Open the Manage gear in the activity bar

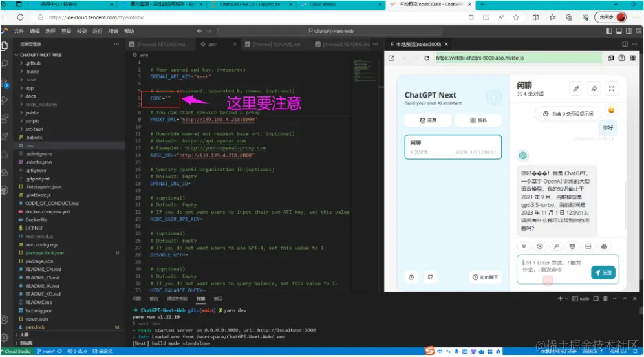5,338
